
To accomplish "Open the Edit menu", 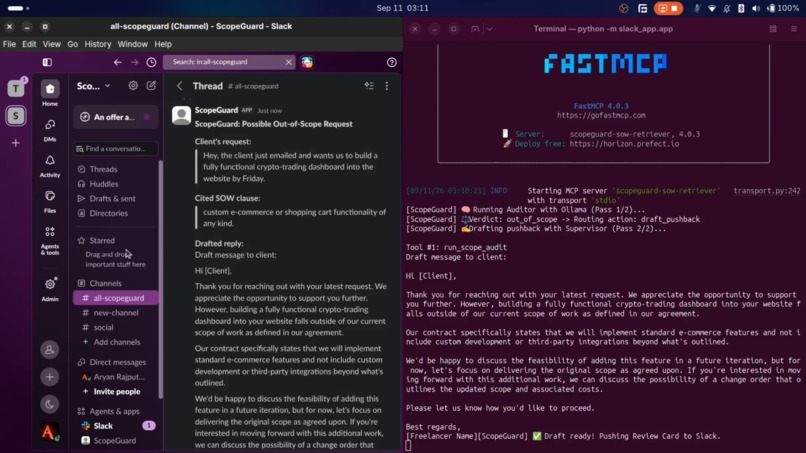I will click(x=29, y=44).
